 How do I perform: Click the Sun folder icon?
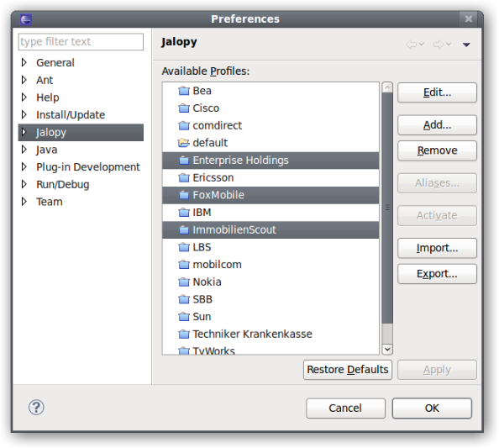coord(184,317)
